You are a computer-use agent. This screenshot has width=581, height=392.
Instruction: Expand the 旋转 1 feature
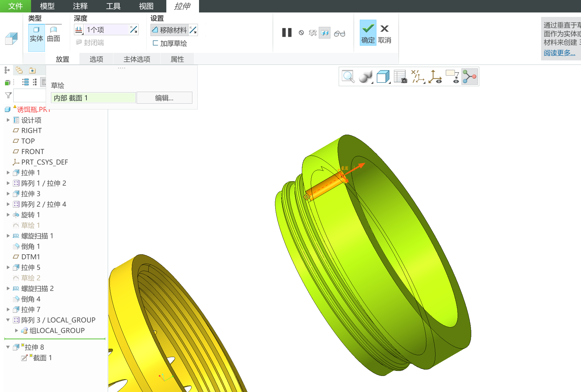tap(8, 215)
